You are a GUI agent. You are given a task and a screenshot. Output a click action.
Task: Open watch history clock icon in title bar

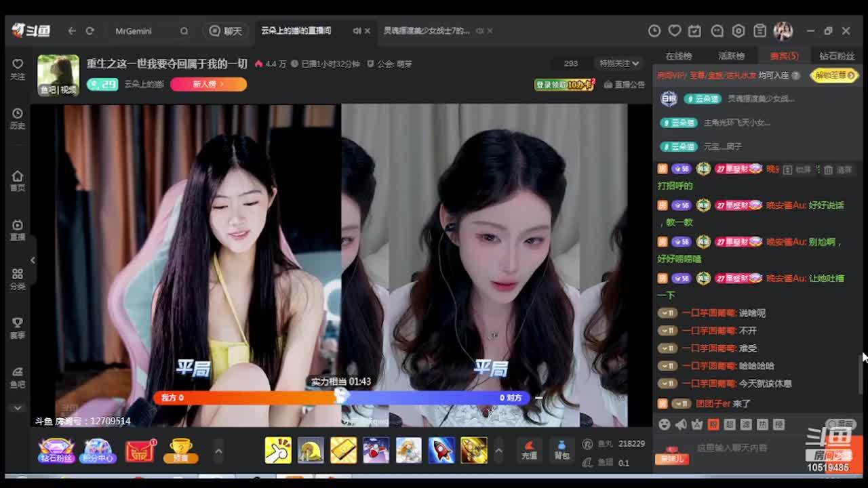coord(654,30)
